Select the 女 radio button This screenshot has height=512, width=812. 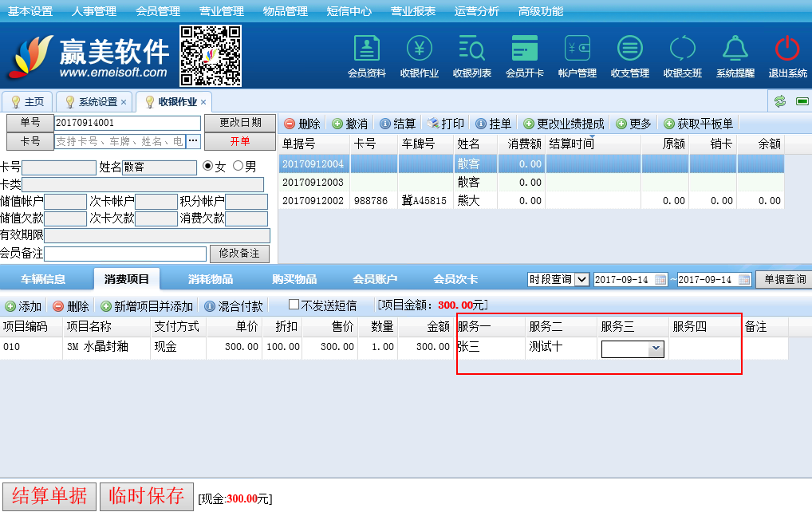[209, 167]
